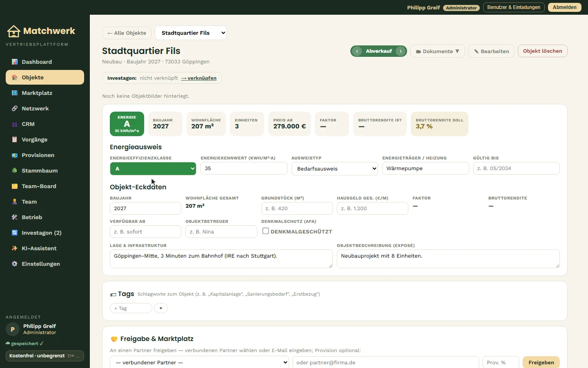Open the Energieeffizienzklasse dropdown showing A
588x368 pixels.
click(153, 168)
